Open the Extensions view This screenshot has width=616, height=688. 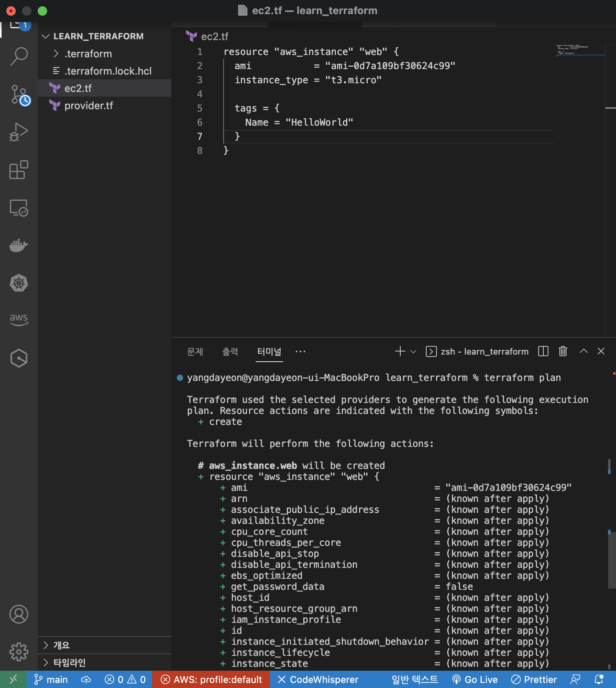click(19, 170)
